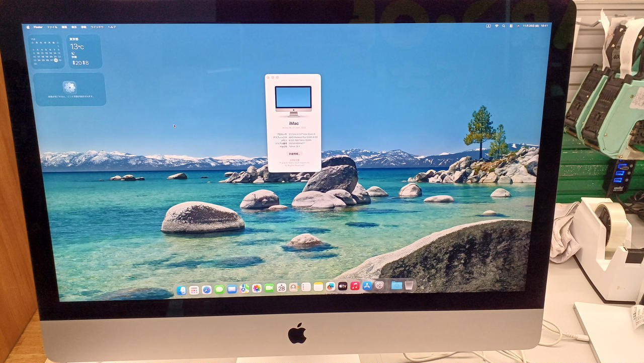Open the Music app in Dock
The image size is (644, 363).
click(355, 286)
